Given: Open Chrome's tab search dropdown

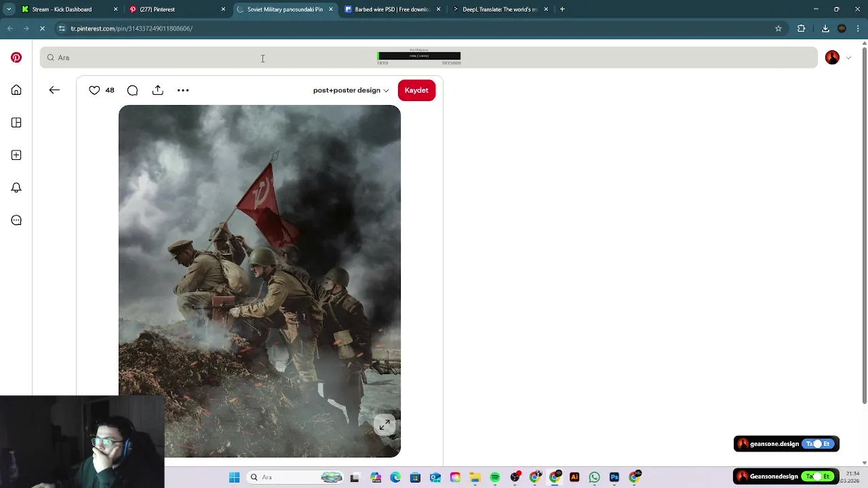Looking at the screenshot, I should pyautogui.click(x=9, y=9).
